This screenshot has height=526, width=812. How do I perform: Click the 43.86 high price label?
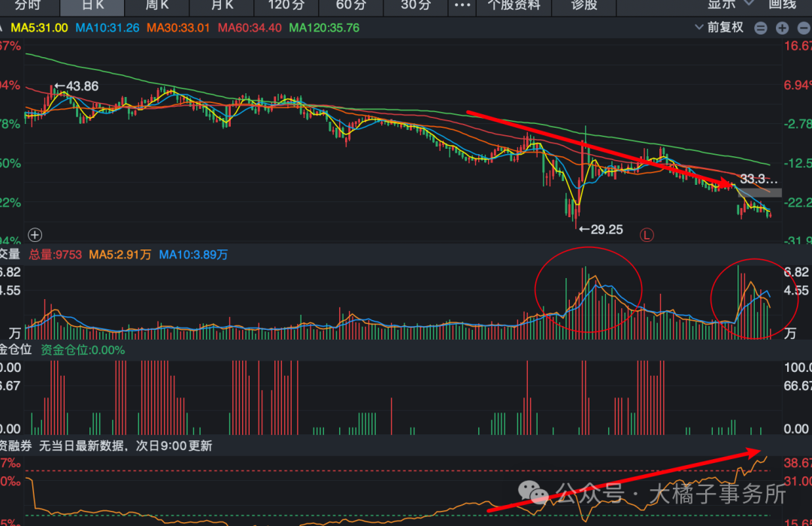(76, 86)
